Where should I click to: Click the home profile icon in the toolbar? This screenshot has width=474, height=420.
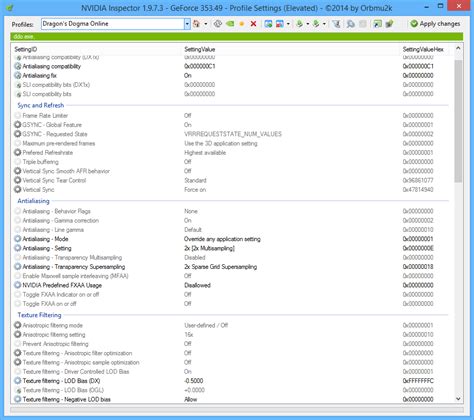196,24
